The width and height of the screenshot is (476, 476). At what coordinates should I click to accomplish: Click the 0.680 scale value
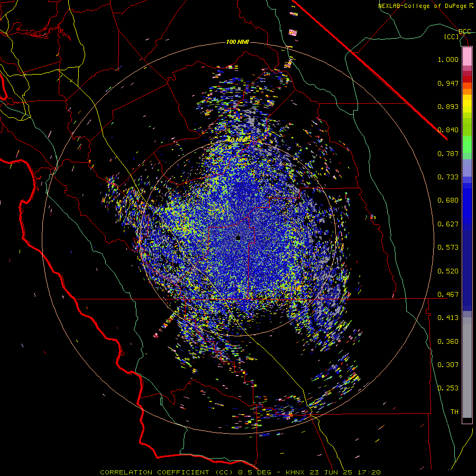[448, 200]
